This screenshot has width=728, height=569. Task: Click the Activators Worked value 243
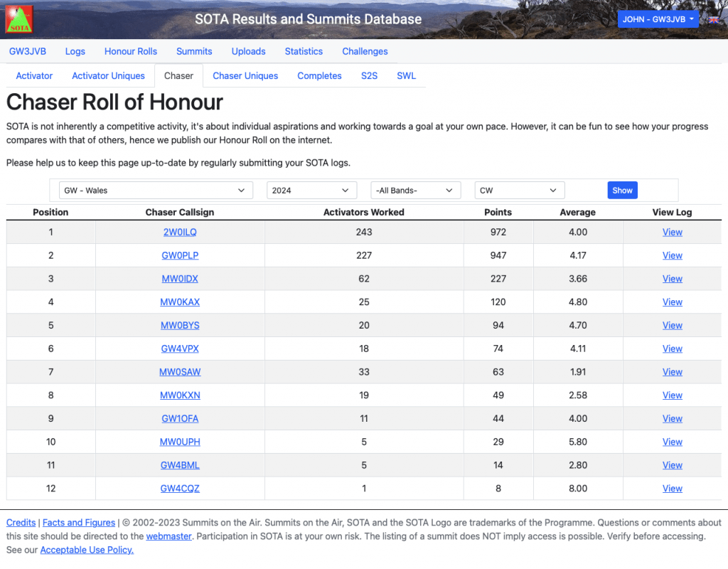(x=364, y=233)
